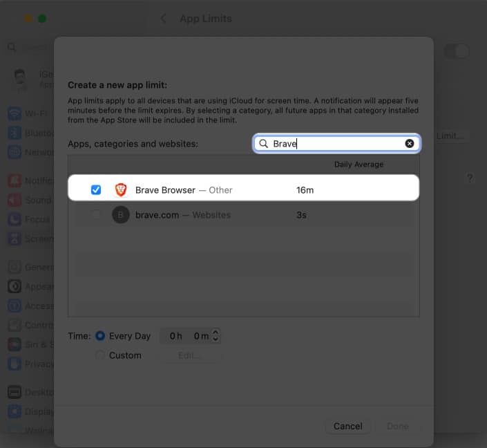This screenshot has width=487, height=448.
Task: Open Privacy & Security settings in sidebar
Action: pyautogui.click(x=30, y=364)
